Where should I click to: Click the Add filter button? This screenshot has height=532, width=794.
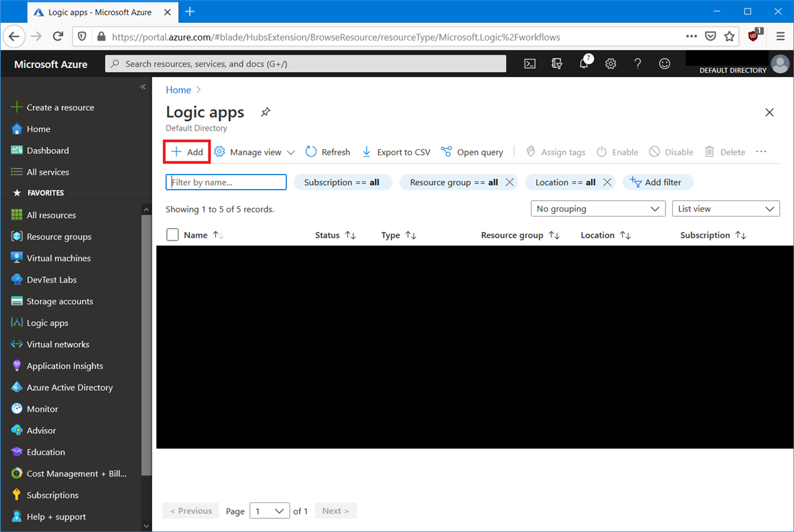657,182
